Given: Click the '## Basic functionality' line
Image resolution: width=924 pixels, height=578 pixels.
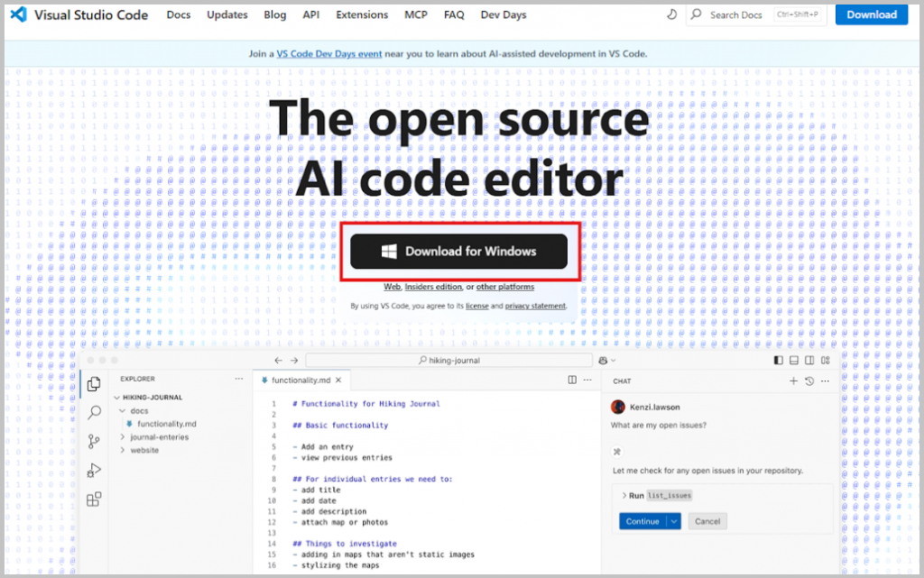Looking at the screenshot, I should coord(340,425).
